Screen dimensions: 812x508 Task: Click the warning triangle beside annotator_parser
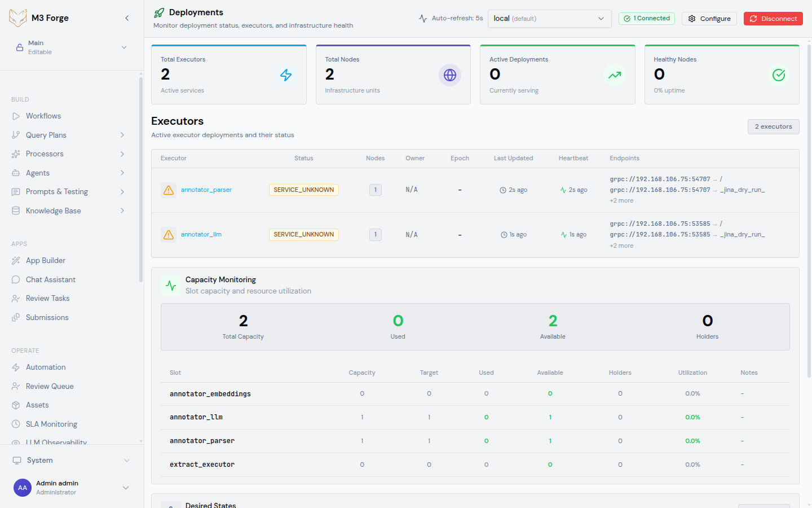coord(168,190)
